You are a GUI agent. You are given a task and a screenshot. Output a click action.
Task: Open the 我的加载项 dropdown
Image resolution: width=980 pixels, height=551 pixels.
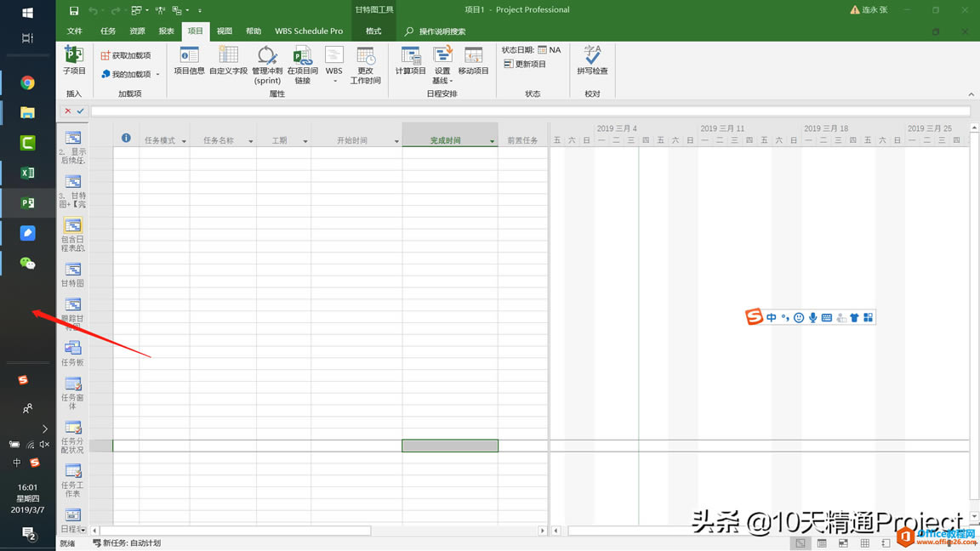[x=157, y=74]
